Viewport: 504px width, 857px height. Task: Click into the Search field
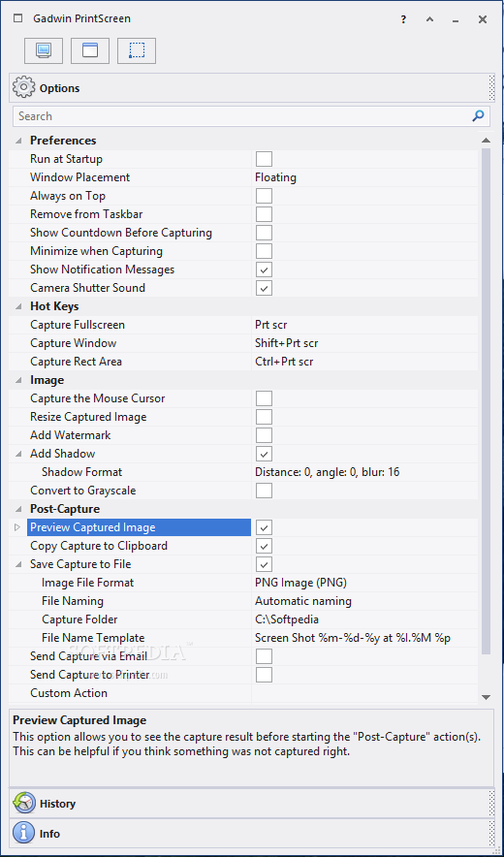click(243, 116)
